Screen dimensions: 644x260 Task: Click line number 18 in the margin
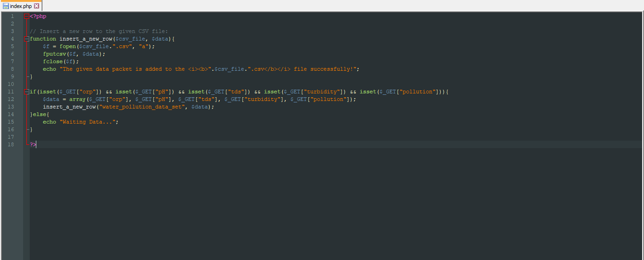[11, 144]
